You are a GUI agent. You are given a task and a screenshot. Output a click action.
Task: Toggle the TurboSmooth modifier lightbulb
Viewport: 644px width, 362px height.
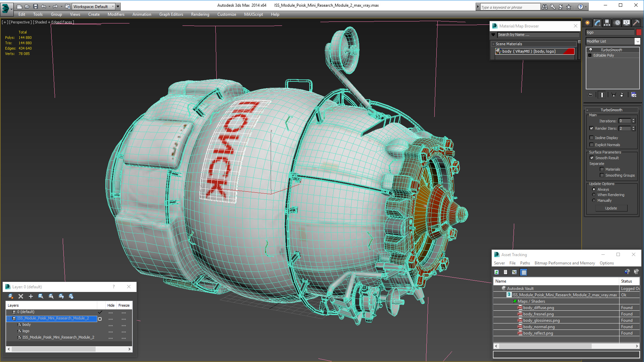[x=591, y=50]
